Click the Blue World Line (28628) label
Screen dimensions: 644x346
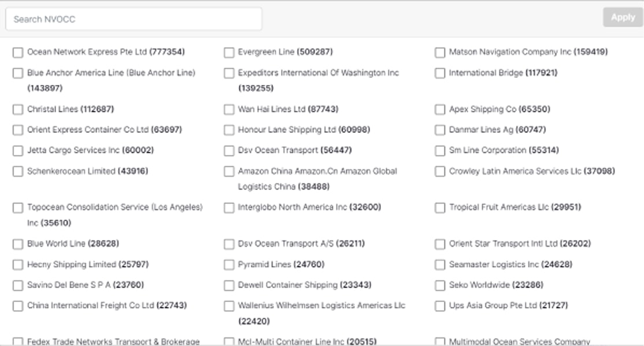tap(73, 244)
